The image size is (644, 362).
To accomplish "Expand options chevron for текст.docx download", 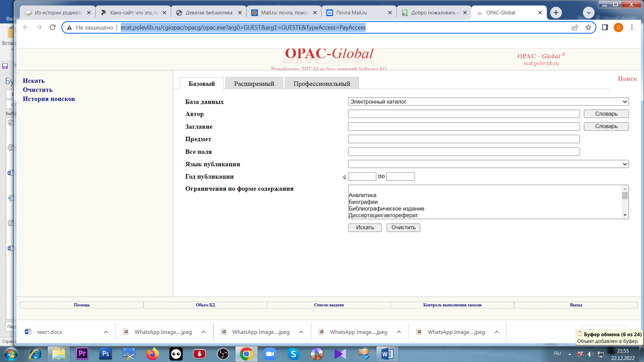I will coord(106,332).
